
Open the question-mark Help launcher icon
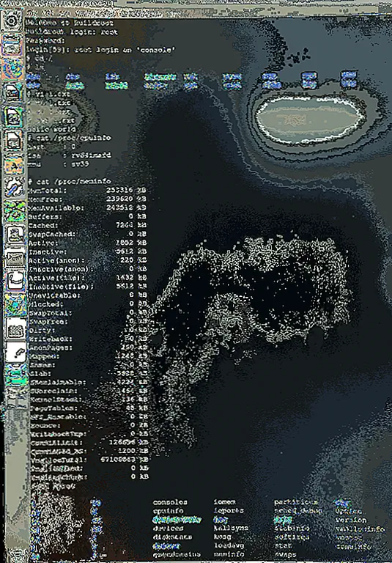click(16, 352)
